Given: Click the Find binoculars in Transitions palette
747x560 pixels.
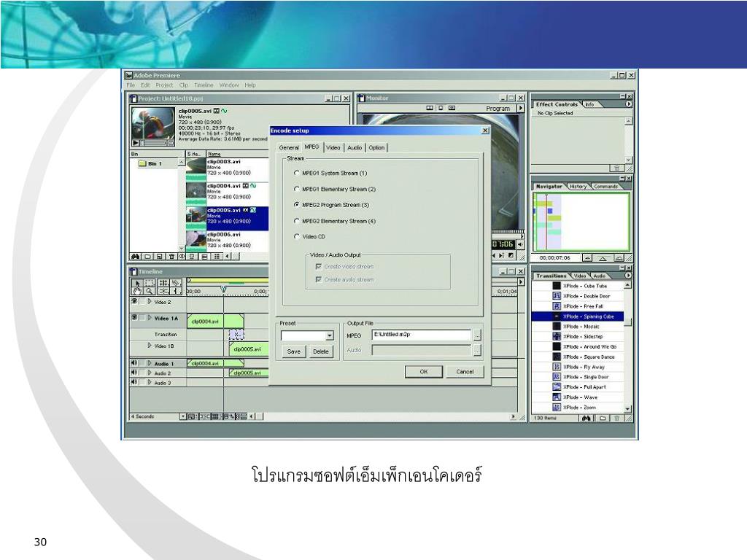Looking at the screenshot, I should click(586, 418).
